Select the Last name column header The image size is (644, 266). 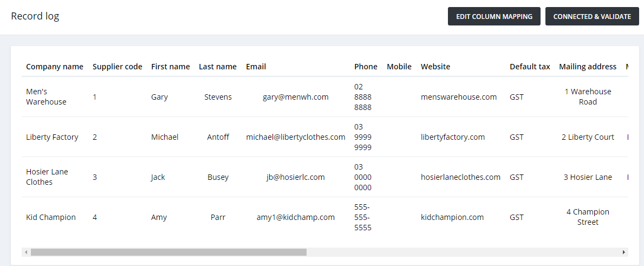(218, 67)
